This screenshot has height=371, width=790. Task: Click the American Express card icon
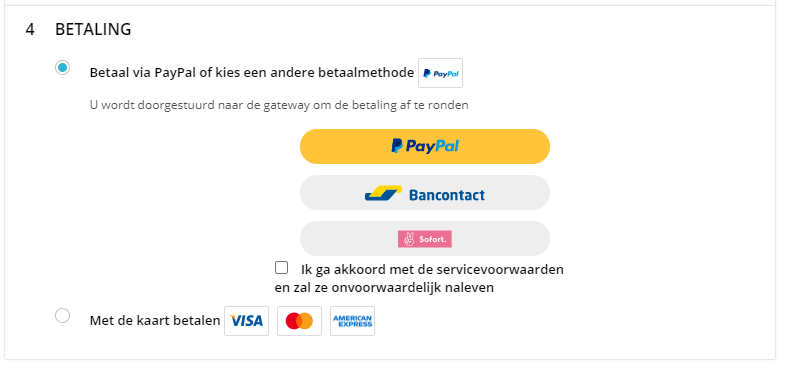click(352, 321)
